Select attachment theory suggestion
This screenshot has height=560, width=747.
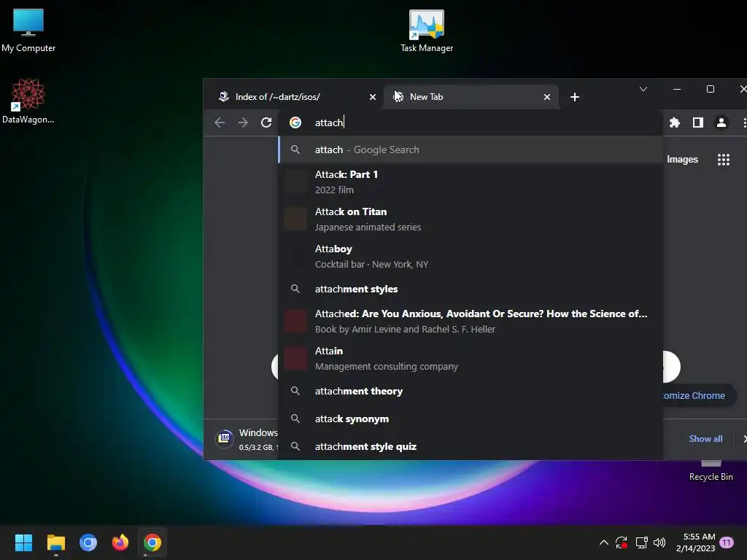(x=471, y=391)
